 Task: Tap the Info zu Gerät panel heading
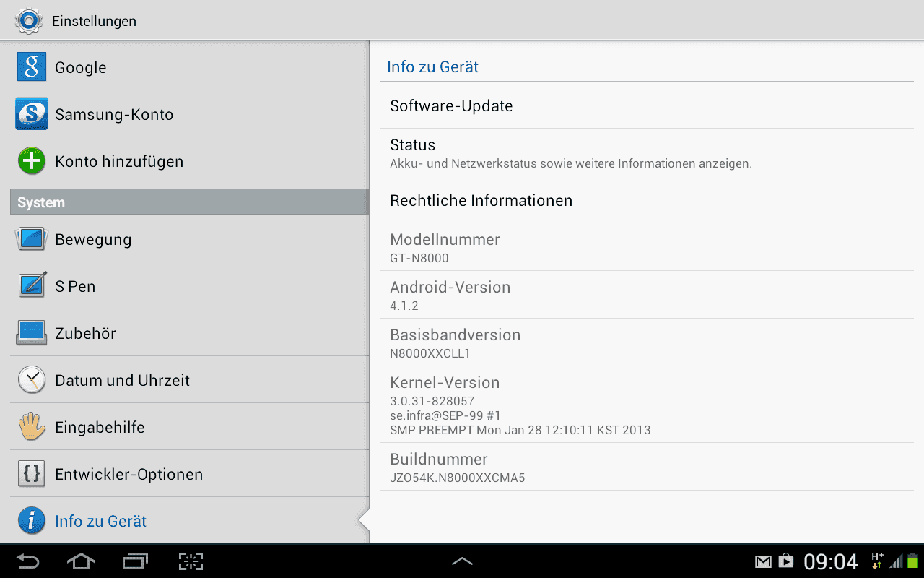432,66
